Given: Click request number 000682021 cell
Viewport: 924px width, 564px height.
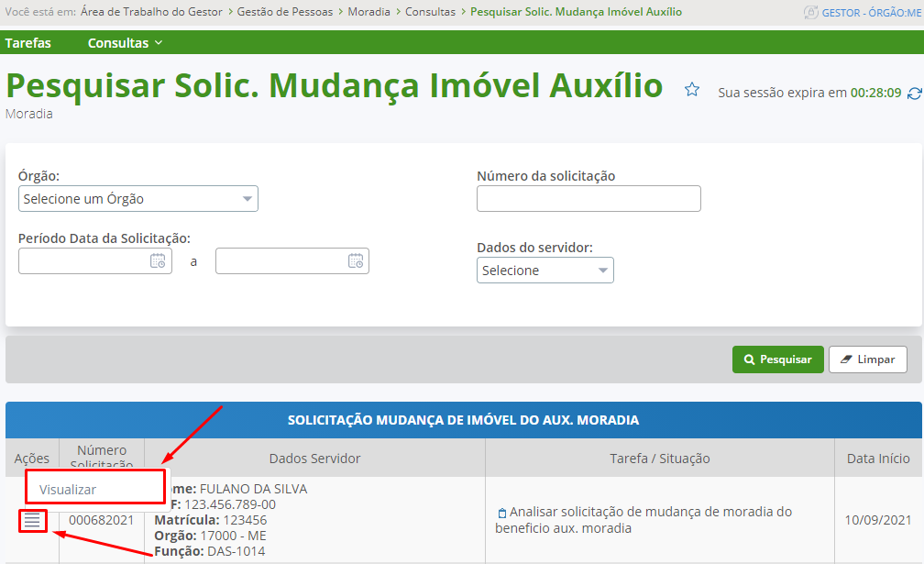Looking at the screenshot, I should (102, 520).
